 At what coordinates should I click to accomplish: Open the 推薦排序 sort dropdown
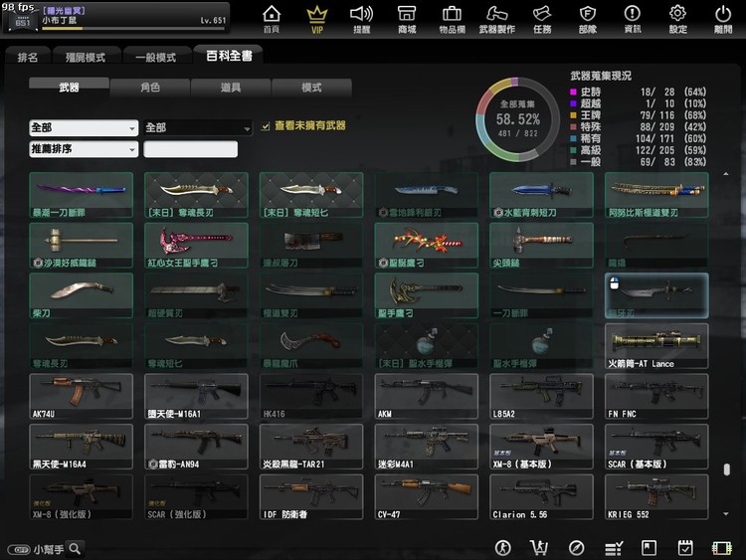[84, 149]
